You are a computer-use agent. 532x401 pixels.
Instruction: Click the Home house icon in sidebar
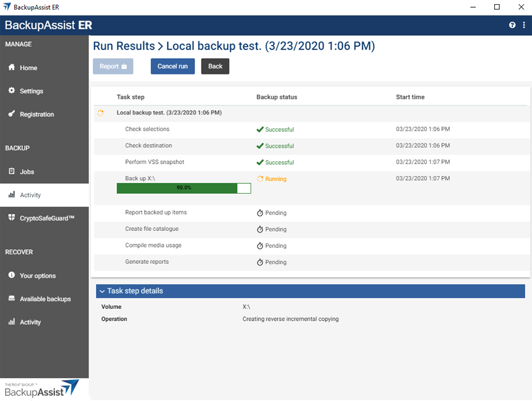[x=12, y=67]
